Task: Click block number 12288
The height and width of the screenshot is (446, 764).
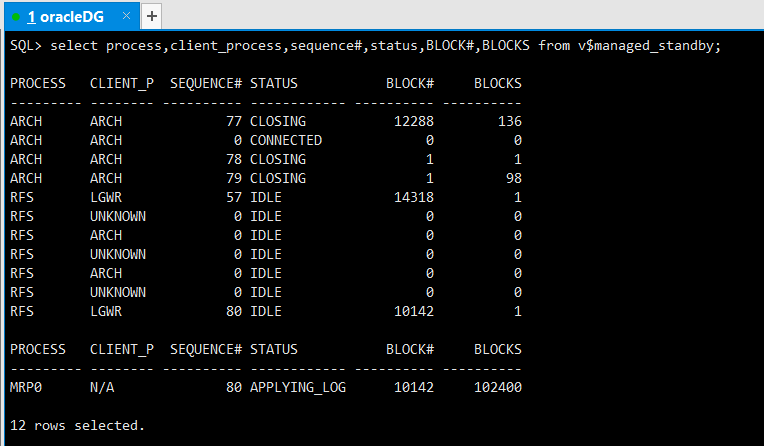Action: pyautogui.click(x=414, y=121)
